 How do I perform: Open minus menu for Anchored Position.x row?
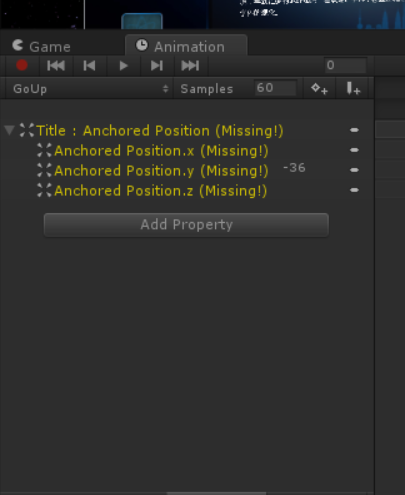[354, 150]
